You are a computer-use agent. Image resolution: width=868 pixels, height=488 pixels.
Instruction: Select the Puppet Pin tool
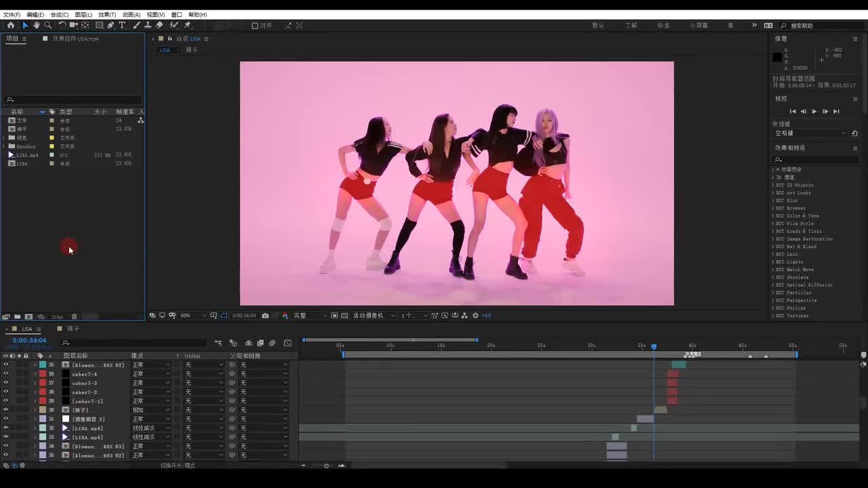click(188, 25)
